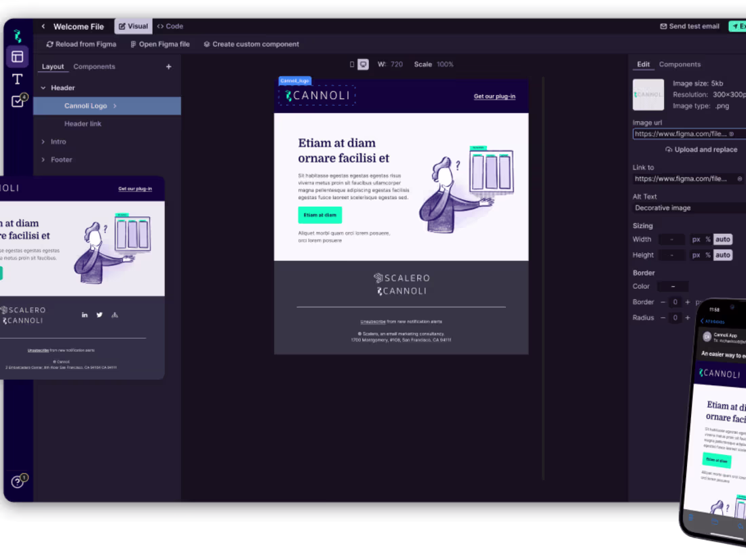
Task: Set Height unit to px
Action: pyautogui.click(x=696, y=255)
